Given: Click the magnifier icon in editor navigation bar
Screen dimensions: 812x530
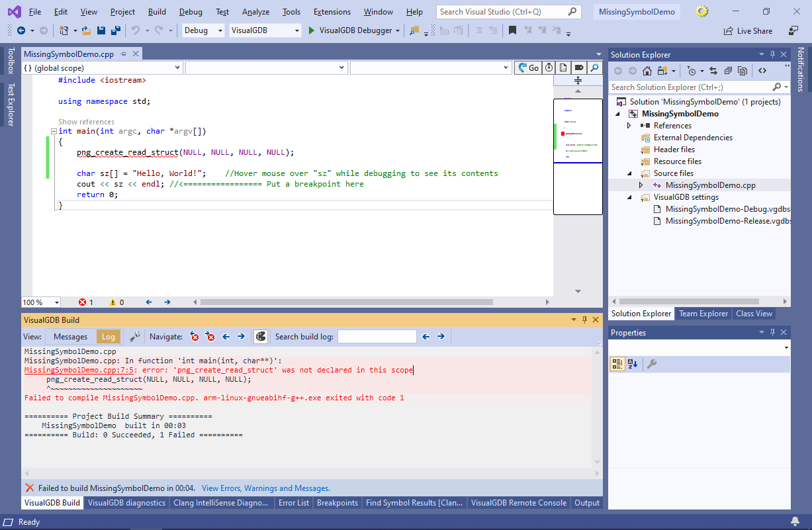Looking at the screenshot, I should point(594,67).
